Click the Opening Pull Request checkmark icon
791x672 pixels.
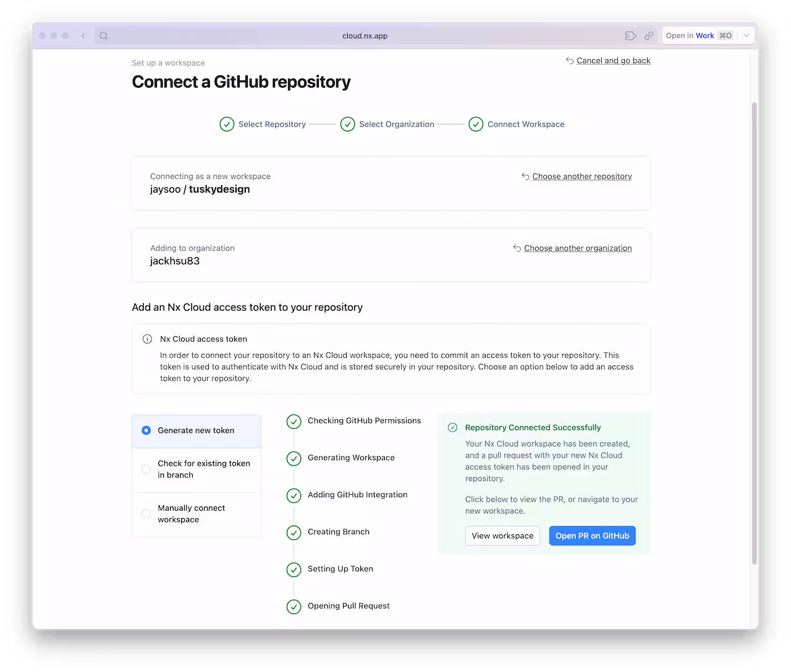(x=294, y=607)
